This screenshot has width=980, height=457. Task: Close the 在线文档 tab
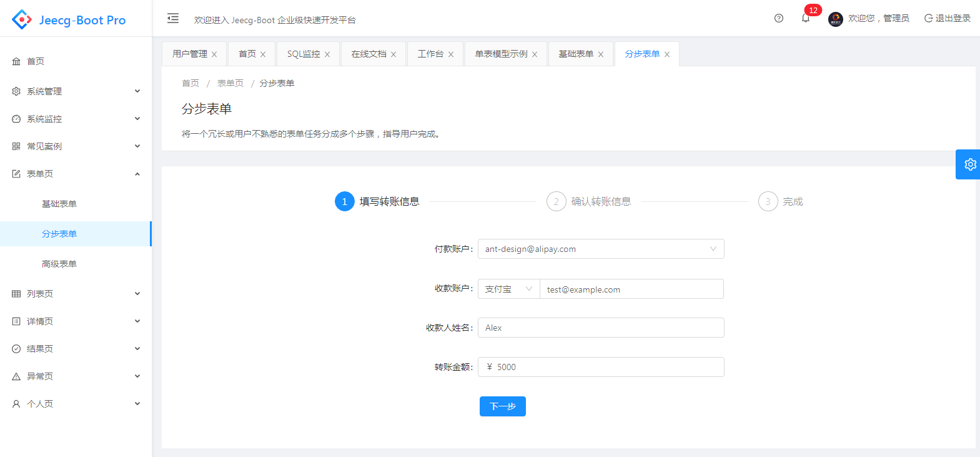tap(393, 54)
